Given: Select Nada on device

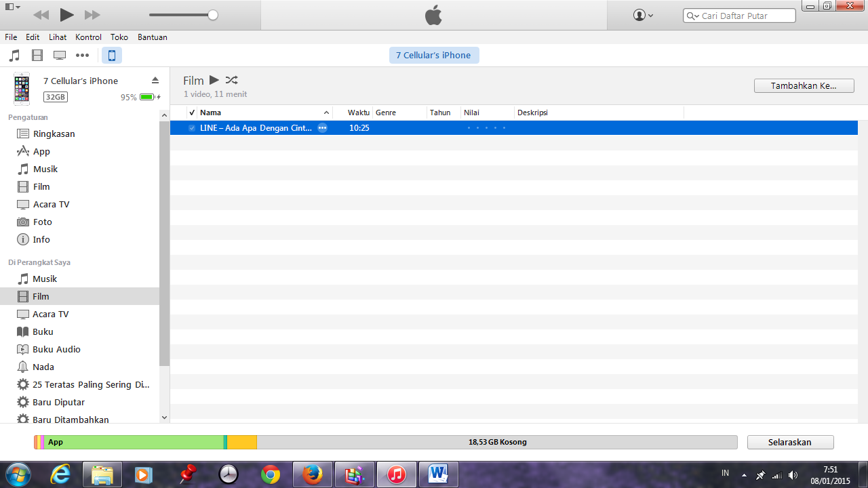Looking at the screenshot, I should [x=35, y=367].
